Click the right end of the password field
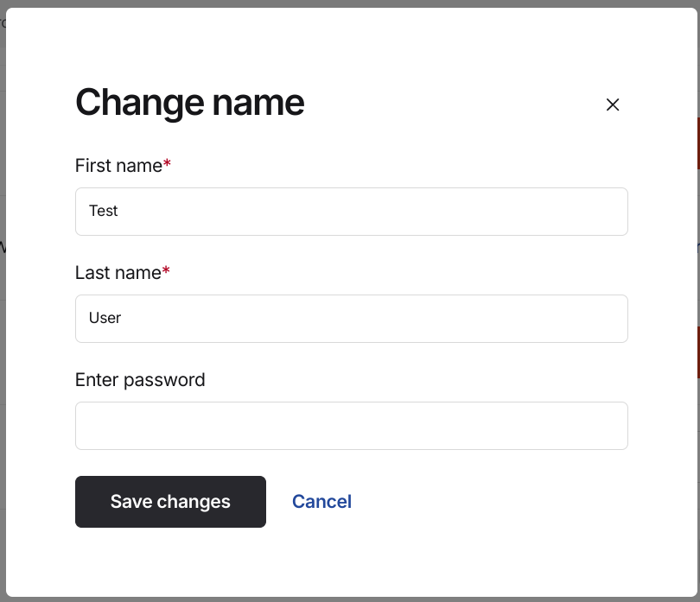This screenshot has height=602, width=700. (x=596, y=426)
